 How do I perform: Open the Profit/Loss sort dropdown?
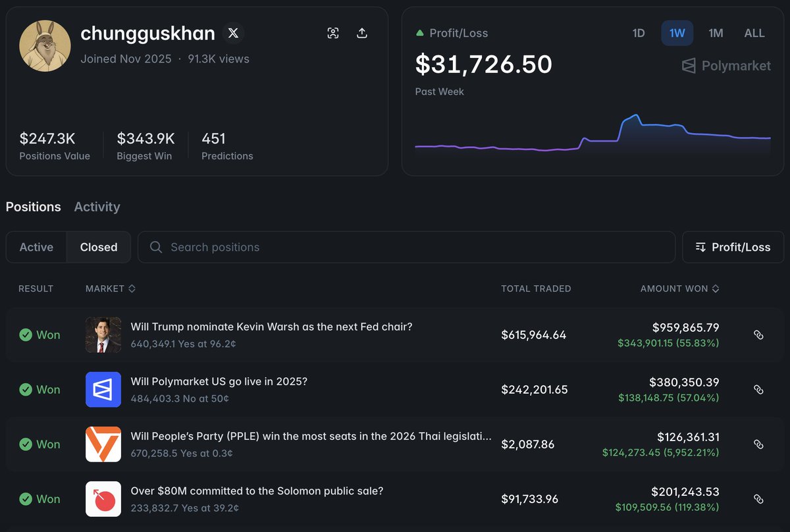[733, 247]
